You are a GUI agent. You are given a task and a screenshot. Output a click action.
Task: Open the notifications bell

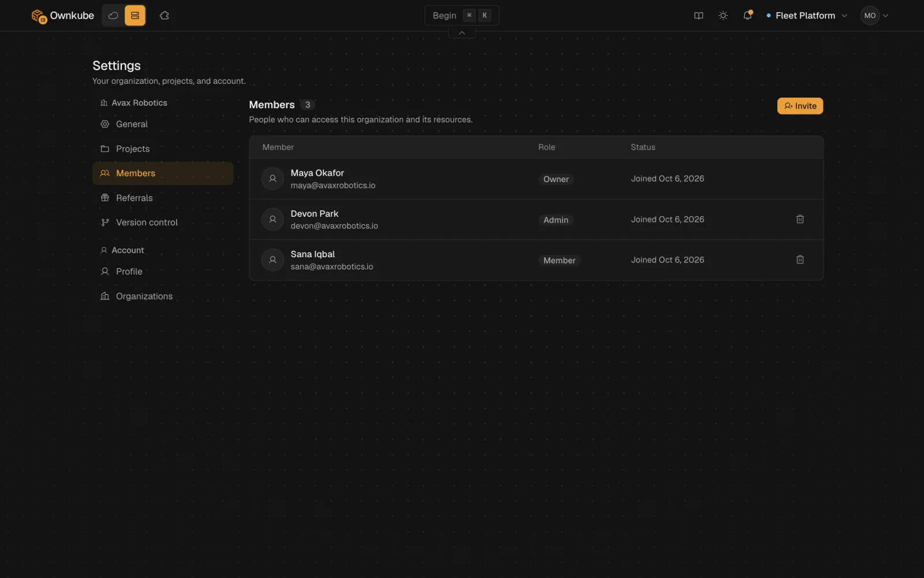pyautogui.click(x=748, y=16)
